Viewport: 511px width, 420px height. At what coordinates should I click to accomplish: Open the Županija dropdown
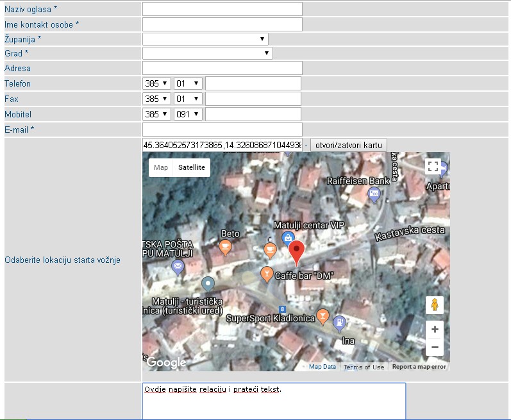(x=205, y=40)
